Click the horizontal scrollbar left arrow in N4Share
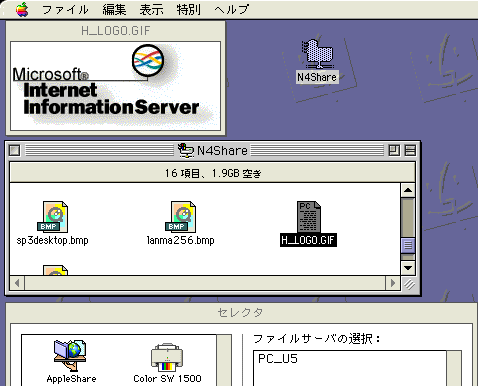Screen dimensions: 478x386 [x=17, y=283]
